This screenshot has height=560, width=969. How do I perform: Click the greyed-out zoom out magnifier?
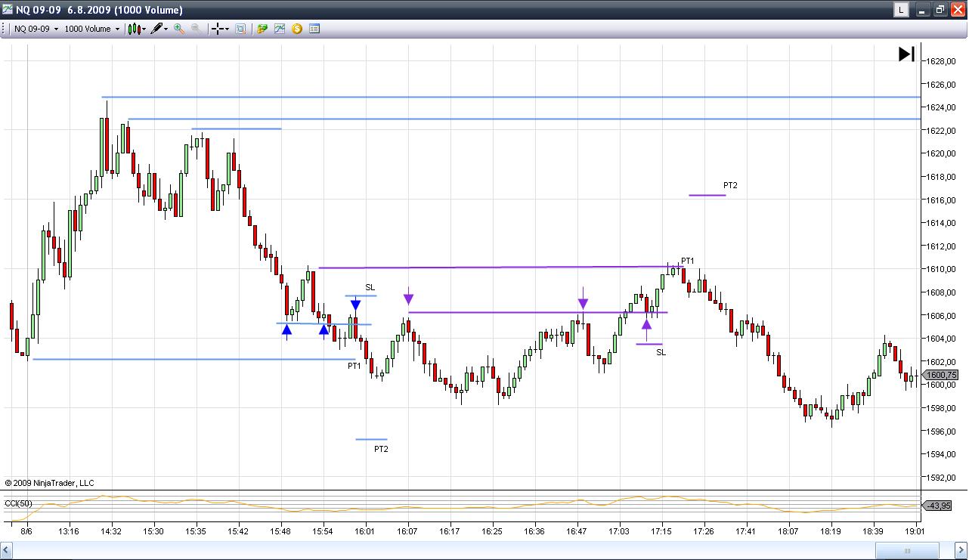196,29
